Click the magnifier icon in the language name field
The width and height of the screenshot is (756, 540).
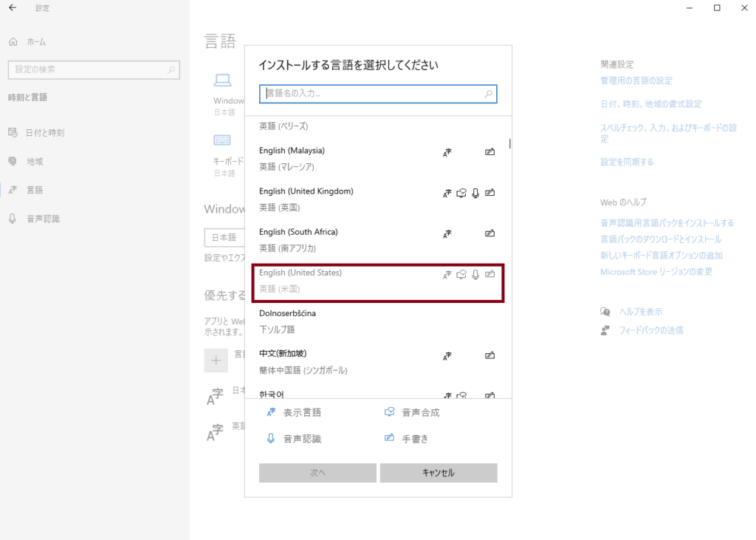point(488,94)
